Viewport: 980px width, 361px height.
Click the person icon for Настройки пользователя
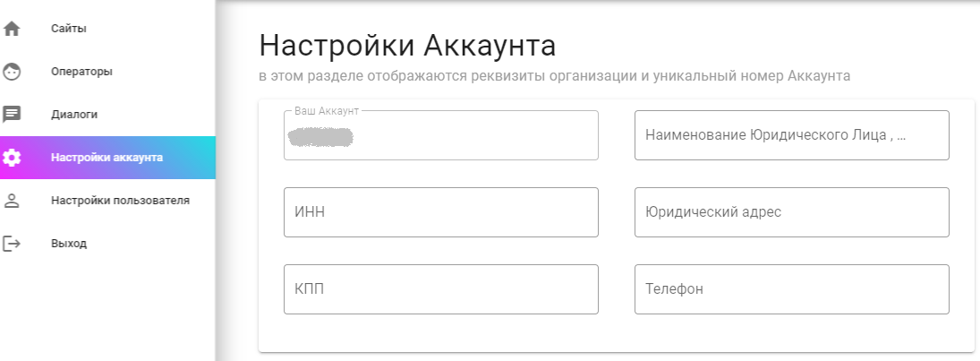pos(12,201)
